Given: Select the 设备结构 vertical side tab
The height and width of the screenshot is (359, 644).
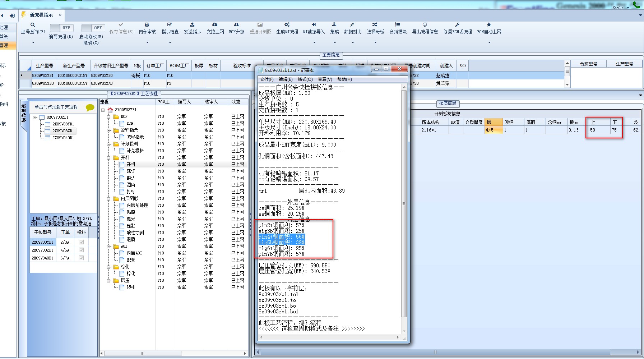Looking at the screenshot, I should 23,113.
